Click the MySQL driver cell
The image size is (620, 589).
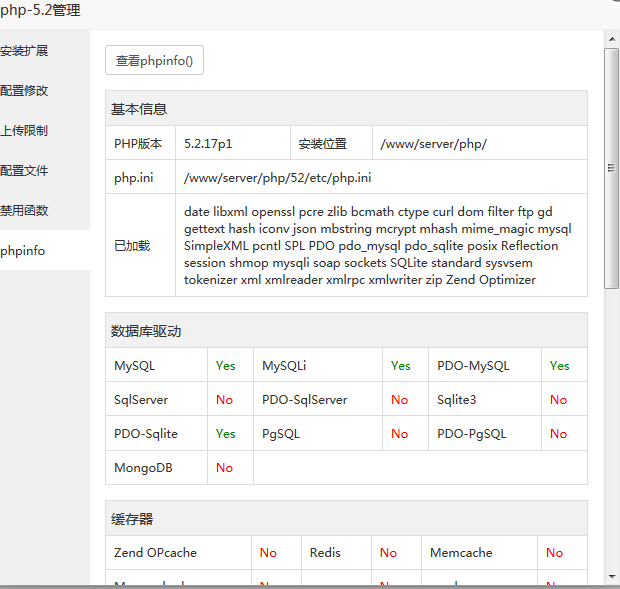point(156,365)
